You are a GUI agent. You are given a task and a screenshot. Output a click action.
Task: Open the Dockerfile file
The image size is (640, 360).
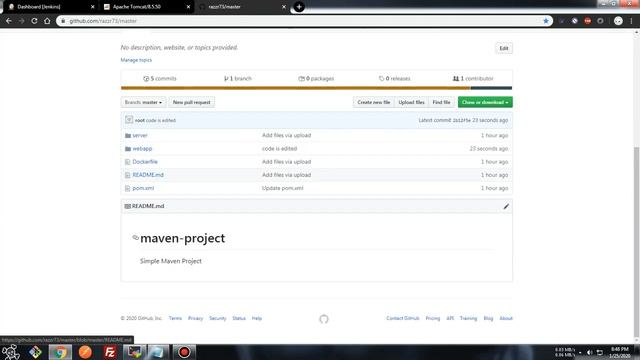(145, 162)
